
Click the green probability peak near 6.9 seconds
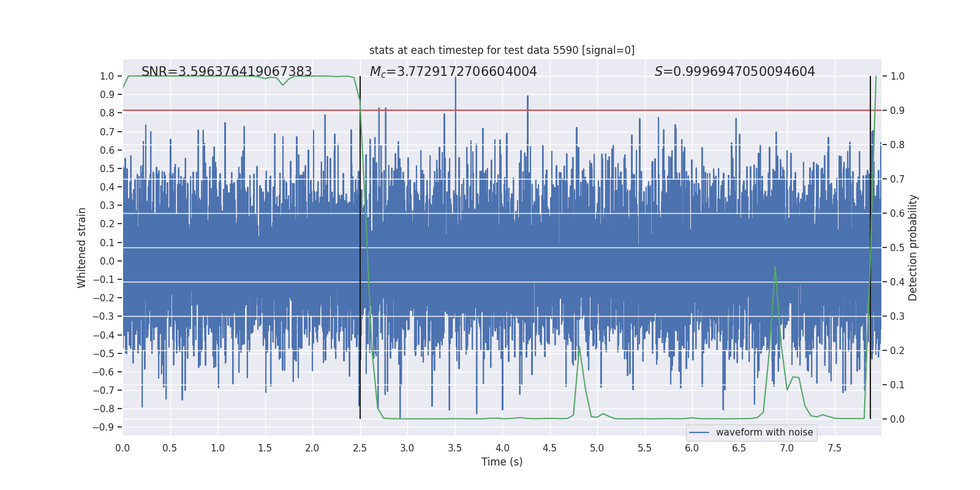pos(775,267)
